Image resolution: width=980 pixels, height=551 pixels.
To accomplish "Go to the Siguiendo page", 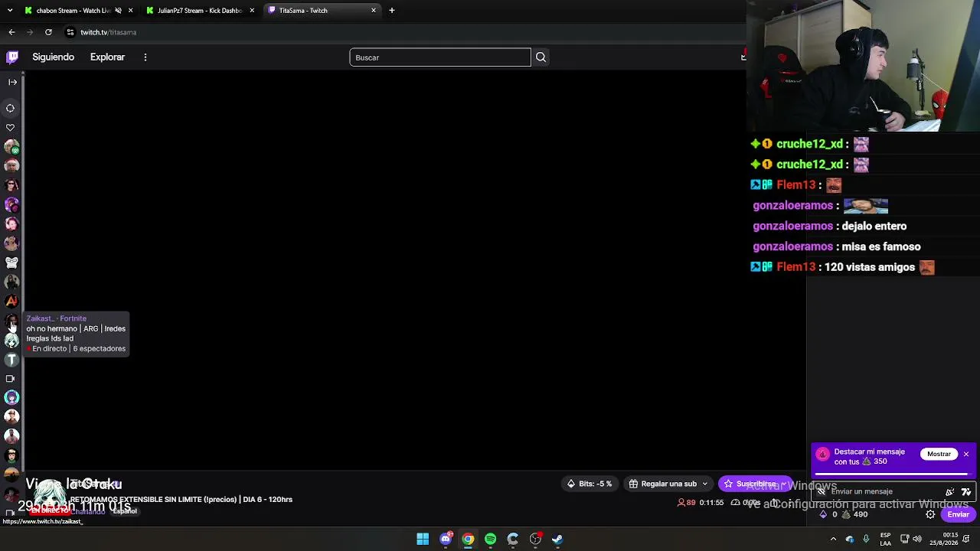I will [53, 57].
